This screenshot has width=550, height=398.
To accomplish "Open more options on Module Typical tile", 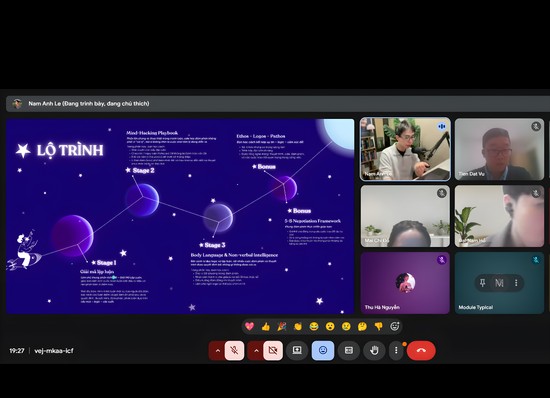I will click(x=516, y=283).
